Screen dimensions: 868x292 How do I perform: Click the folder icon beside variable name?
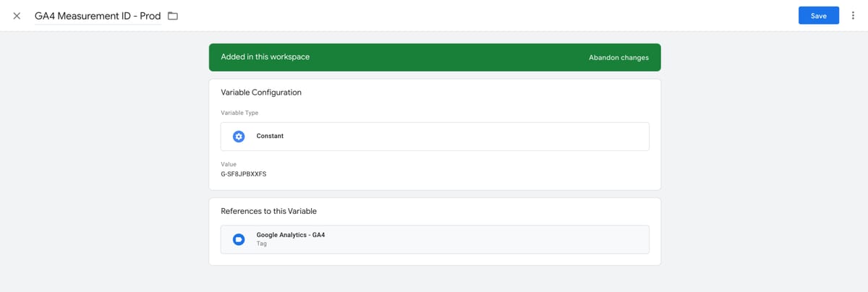(173, 16)
